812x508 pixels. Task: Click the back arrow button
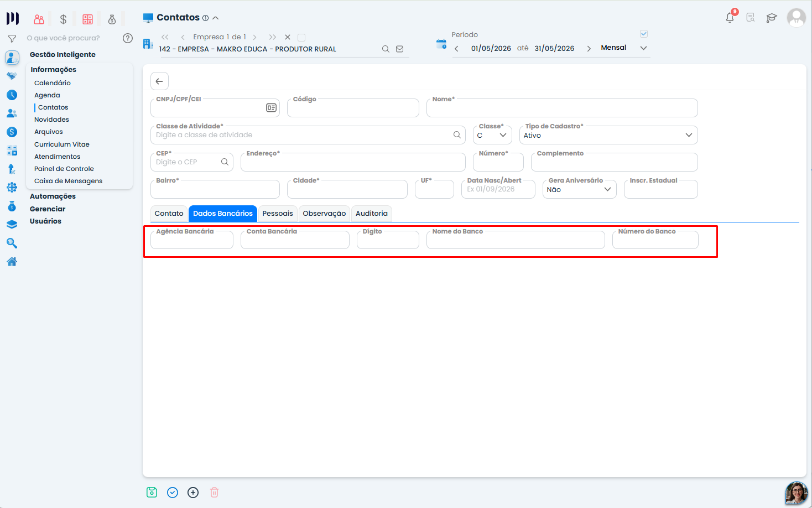point(159,81)
